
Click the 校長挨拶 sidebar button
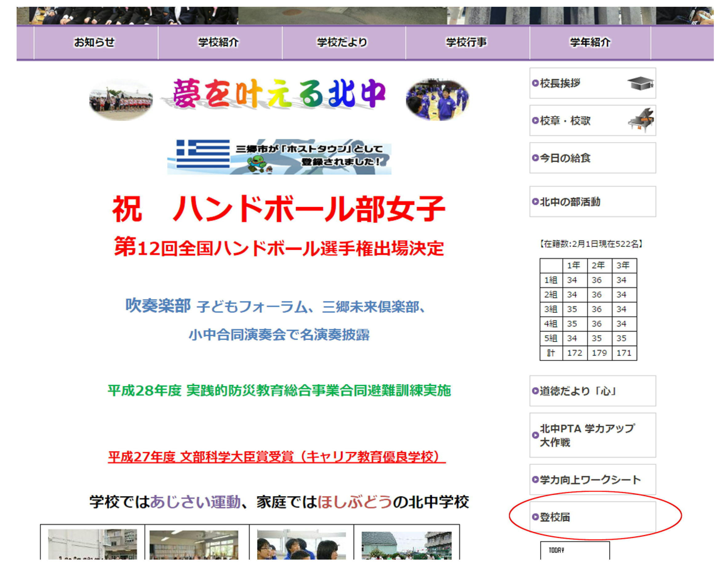click(593, 83)
